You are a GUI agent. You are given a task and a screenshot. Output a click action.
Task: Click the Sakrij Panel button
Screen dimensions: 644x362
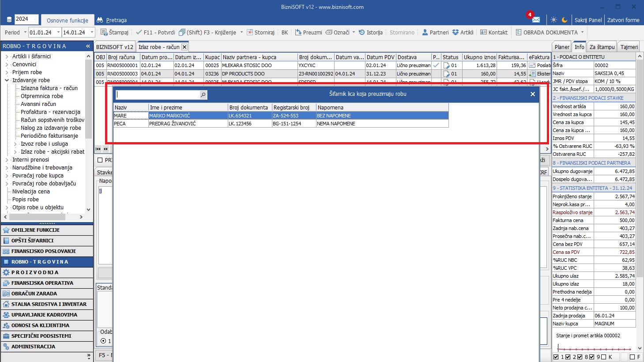pyautogui.click(x=588, y=20)
